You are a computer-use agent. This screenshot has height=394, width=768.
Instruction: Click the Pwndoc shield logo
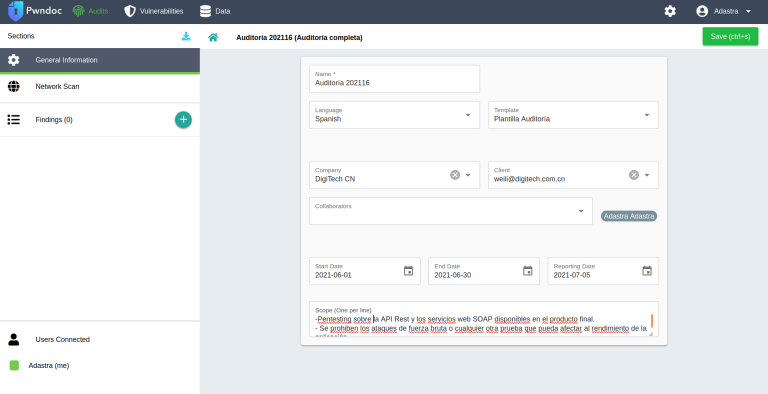coord(16,11)
